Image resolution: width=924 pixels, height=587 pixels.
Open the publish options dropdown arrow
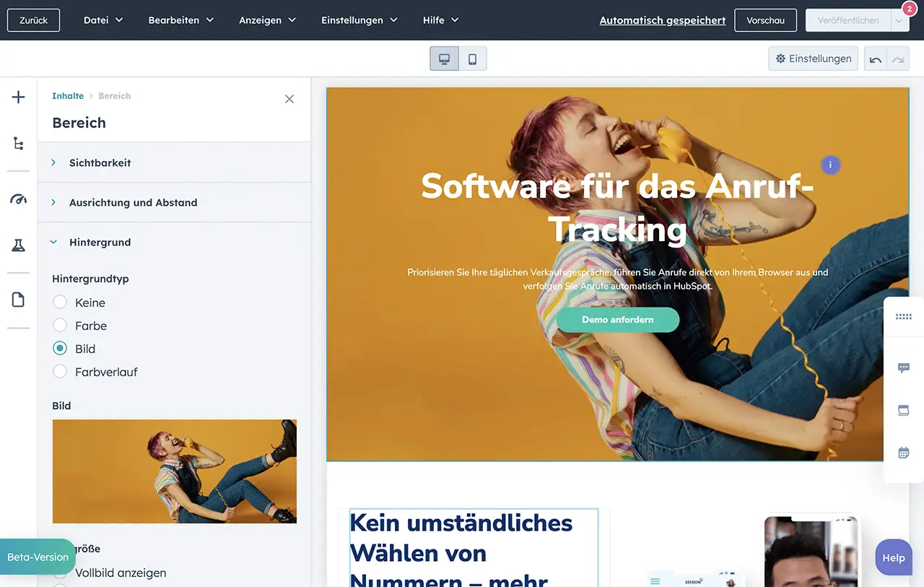coord(899,20)
